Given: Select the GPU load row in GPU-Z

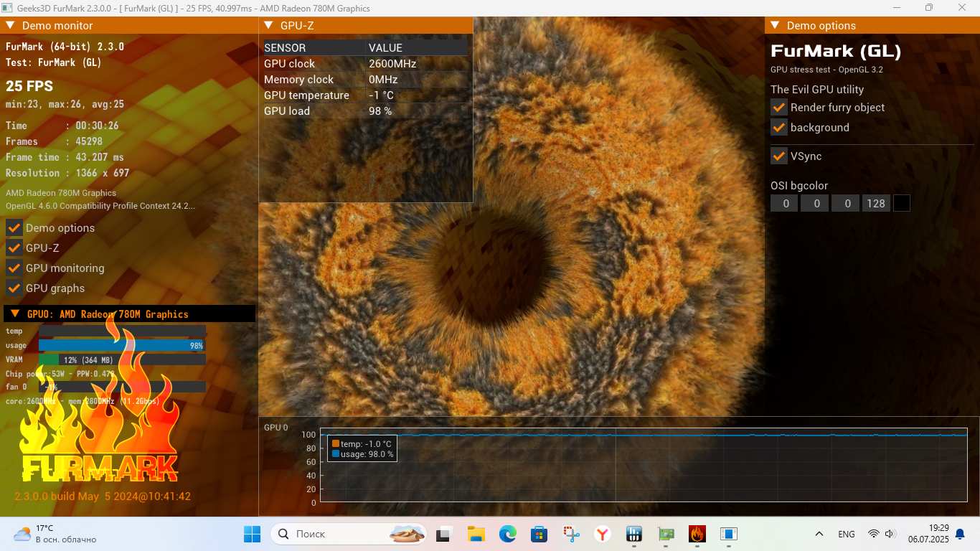Looking at the screenshot, I should pos(365,111).
